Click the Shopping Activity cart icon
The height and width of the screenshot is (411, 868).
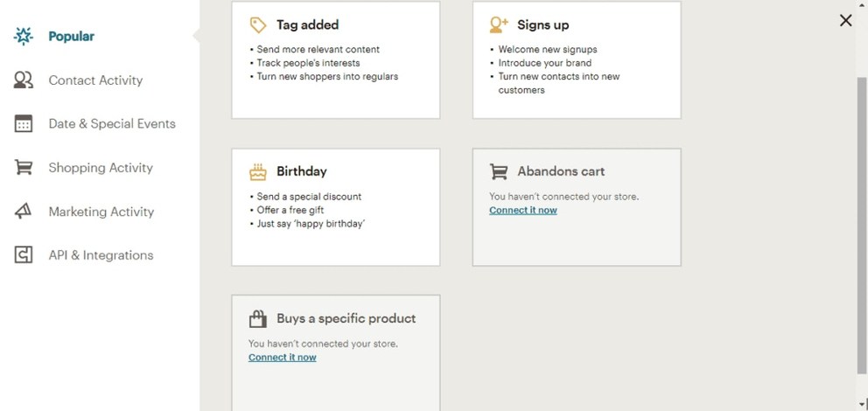tap(24, 168)
